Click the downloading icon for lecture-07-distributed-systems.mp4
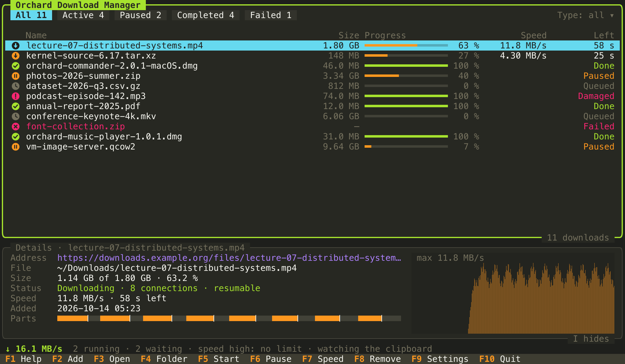The width and height of the screenshot is (625, 364). pyautogui.click(x=16, y=46)
